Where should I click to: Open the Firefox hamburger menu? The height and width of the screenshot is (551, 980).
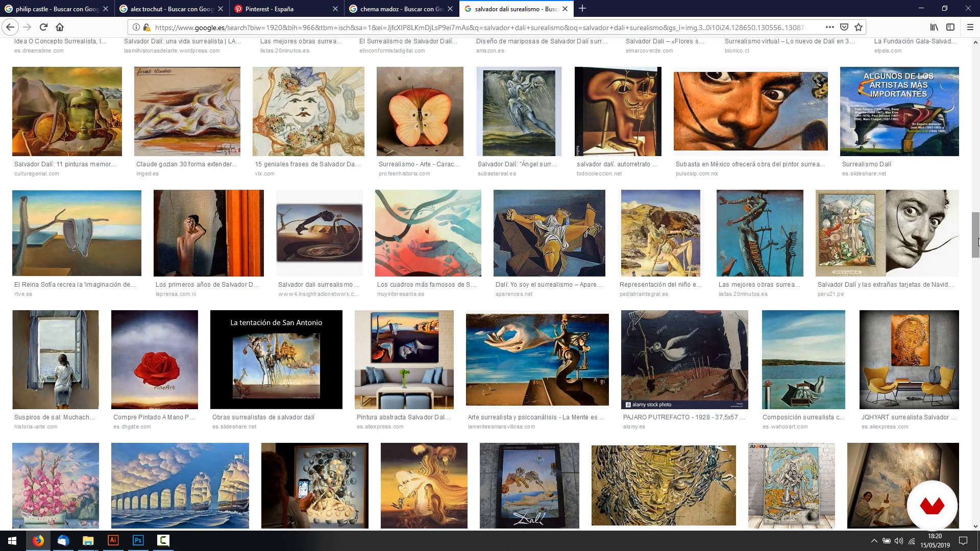tap(970, 27)
